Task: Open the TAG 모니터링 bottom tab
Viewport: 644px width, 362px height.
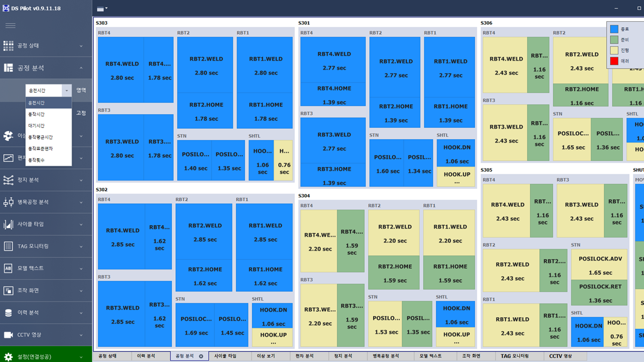Action: tap(515, 356)
